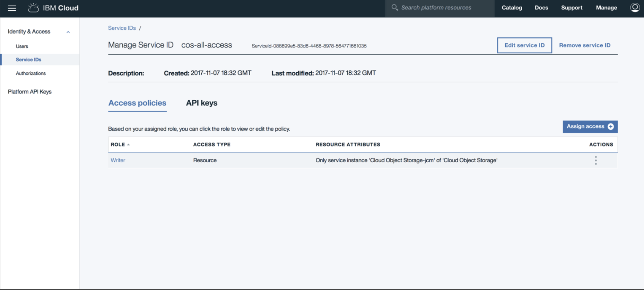Viewport: 644px width, 290px height.
Task: Select the Access policies tab
Action: point(137,103)
